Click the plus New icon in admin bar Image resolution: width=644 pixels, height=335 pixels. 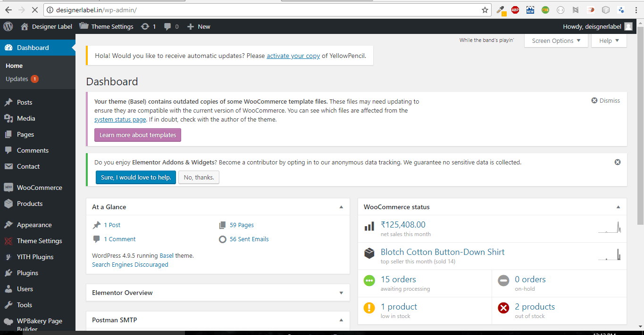pyautogui.click(x=191, y=27)
